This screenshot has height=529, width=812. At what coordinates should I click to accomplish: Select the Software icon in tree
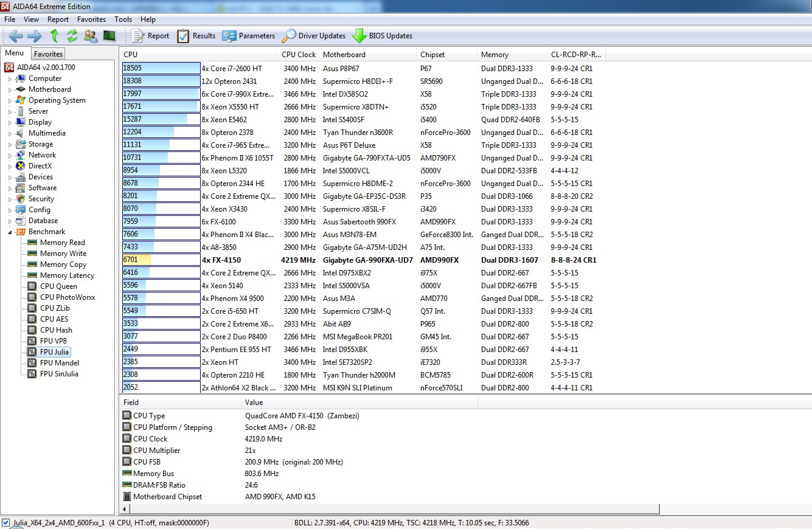[21, 188]
